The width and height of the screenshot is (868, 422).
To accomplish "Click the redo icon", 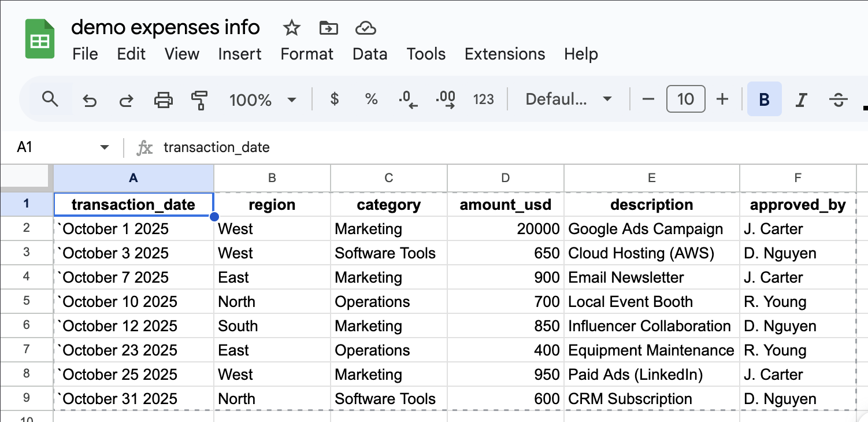I will pos(127,99).
